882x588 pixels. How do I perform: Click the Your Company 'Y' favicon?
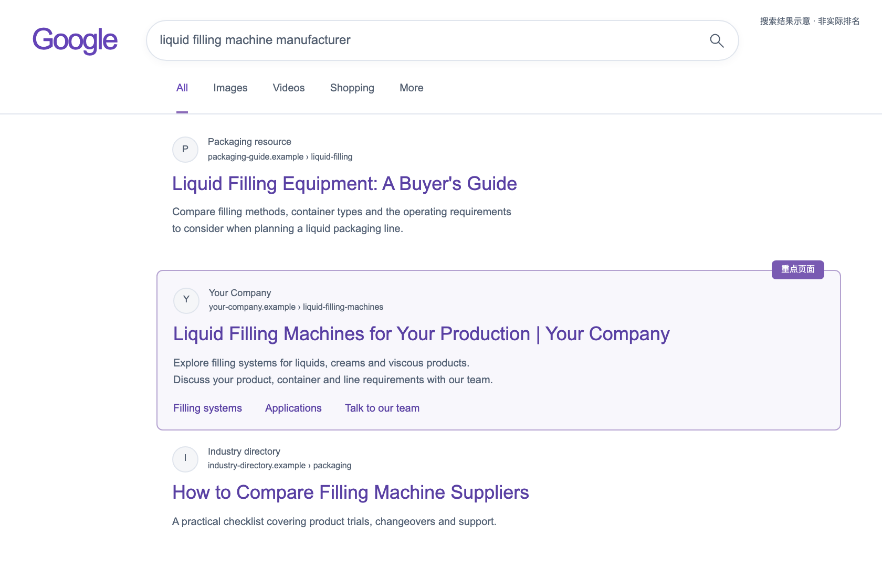point(186,300)
